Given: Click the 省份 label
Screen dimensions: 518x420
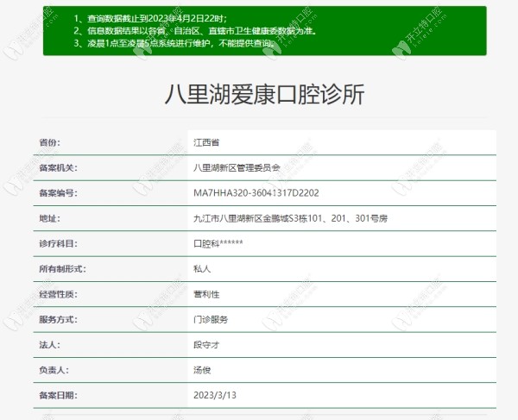Looking at the screenshot, I should pos(49,142).
